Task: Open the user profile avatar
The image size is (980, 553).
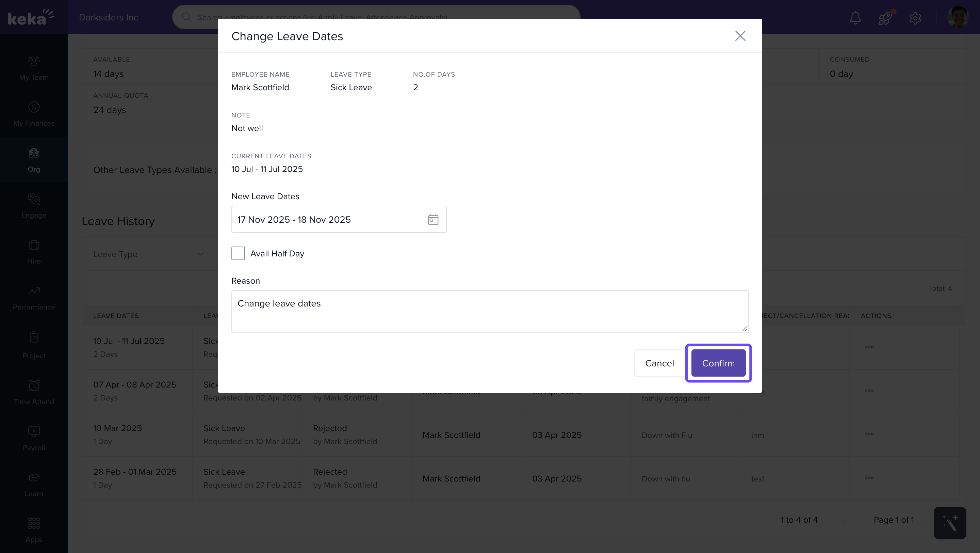Action: coord(958,17)
